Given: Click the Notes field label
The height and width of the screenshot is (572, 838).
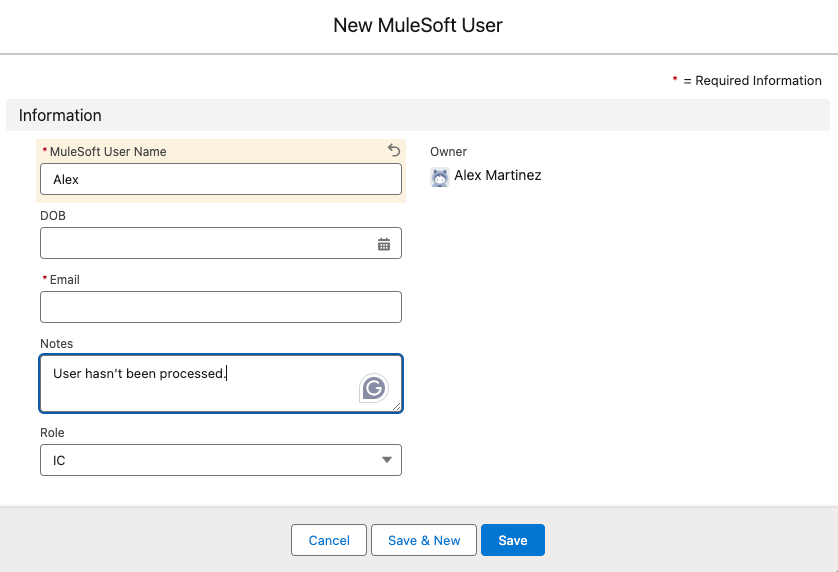Looking at the screenshot, I should point(57,344).
